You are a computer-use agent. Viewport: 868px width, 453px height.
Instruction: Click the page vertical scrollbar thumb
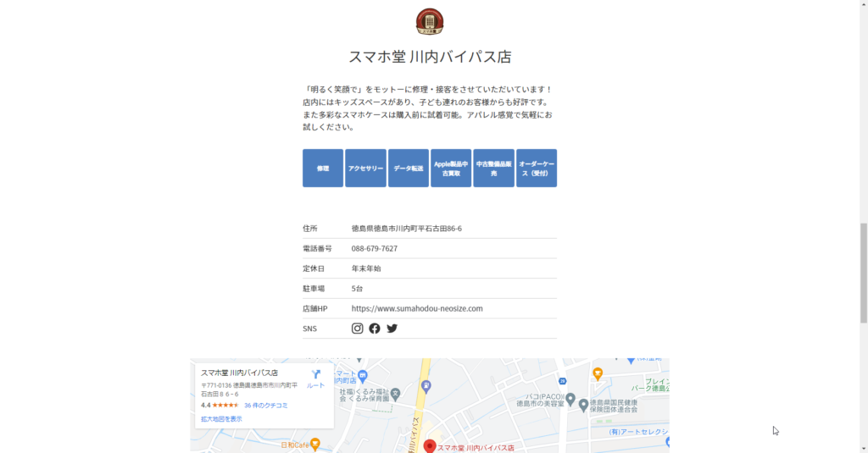pos(864,273)
